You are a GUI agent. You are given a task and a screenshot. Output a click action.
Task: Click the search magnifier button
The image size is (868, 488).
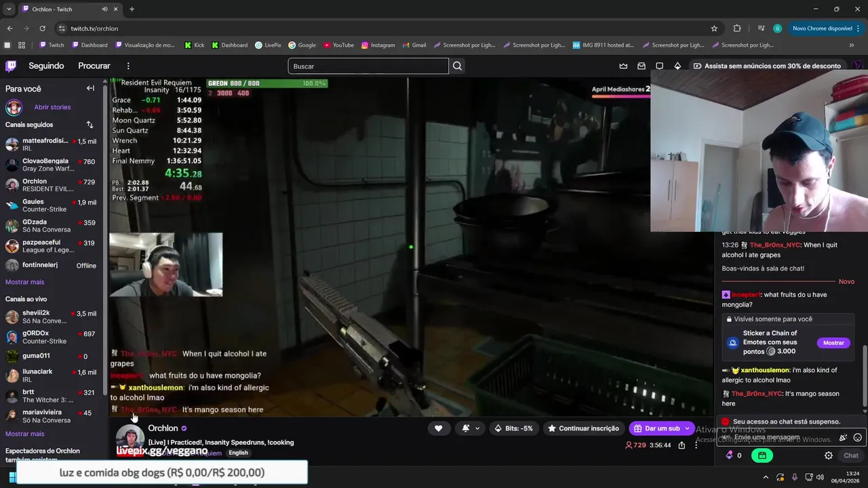pos(457,66)
